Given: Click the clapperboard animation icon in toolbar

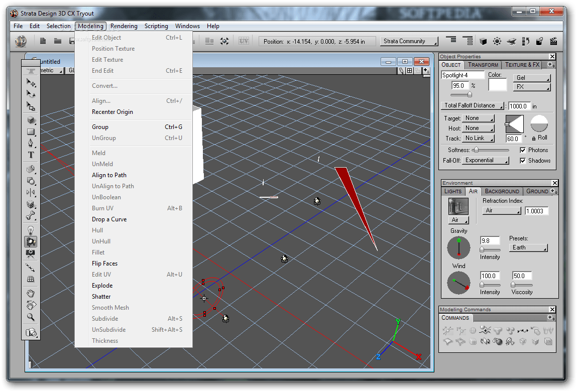Looking at the screenshot, I should coord(553,41).
